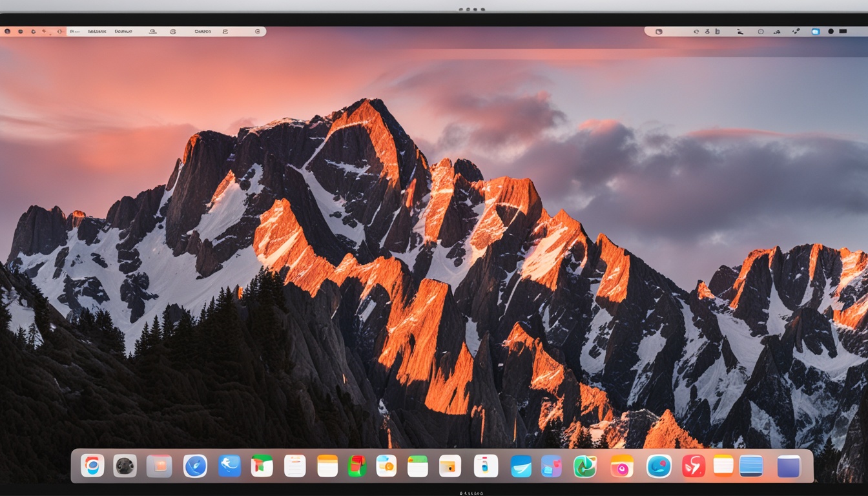This screenshot has height=496, width=868.
Task: Open the orange camera app in the Dock
Action: pyautogui.click(x=623, y=466)
